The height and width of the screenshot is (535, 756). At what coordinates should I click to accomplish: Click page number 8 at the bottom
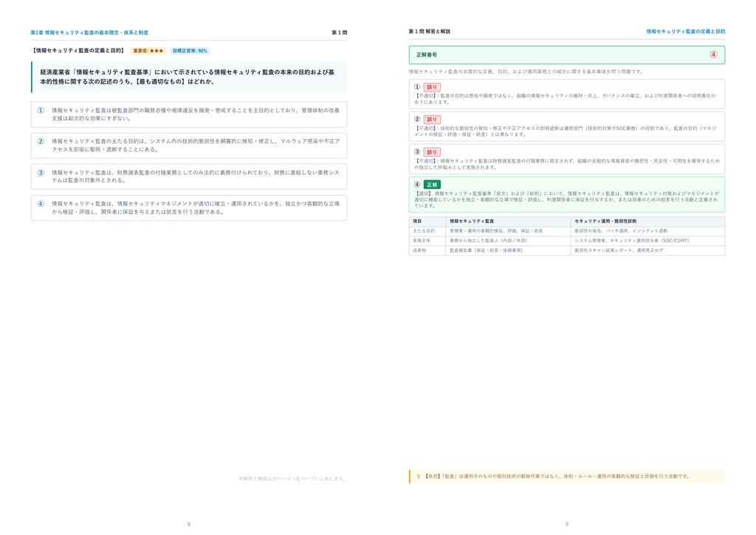point(188,524)
